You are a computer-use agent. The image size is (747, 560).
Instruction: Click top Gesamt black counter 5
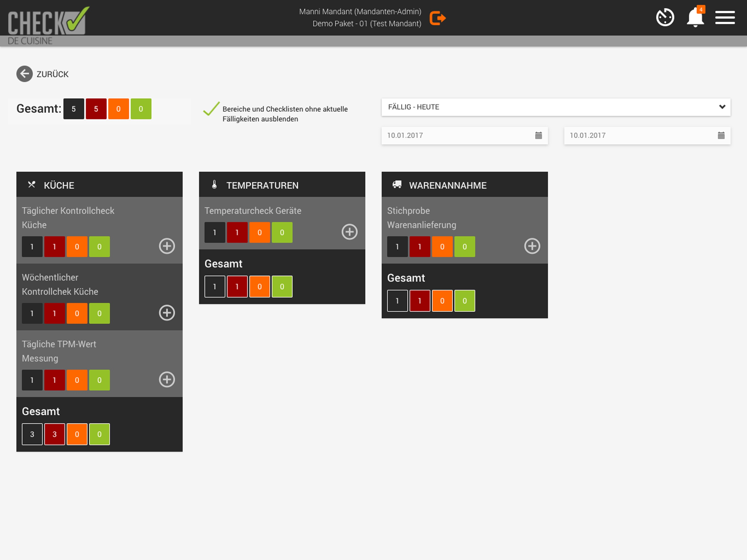pos(74,109)
